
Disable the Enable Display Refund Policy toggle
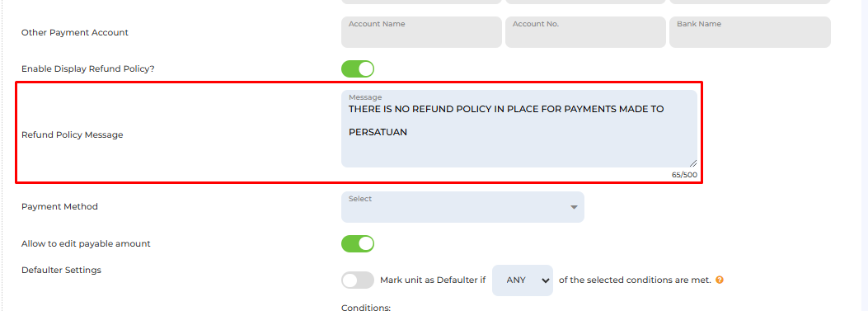(358, 69)
